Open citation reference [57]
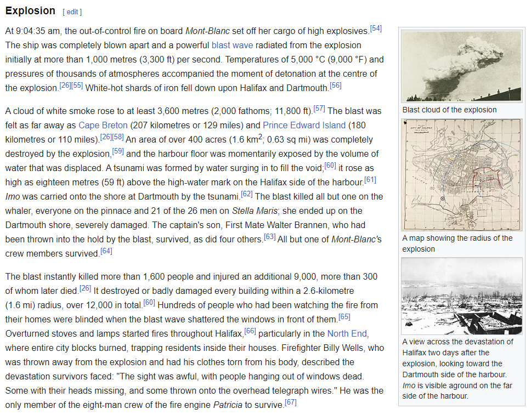This screenshot has width=531, height=420. click(x=319, y=109)
